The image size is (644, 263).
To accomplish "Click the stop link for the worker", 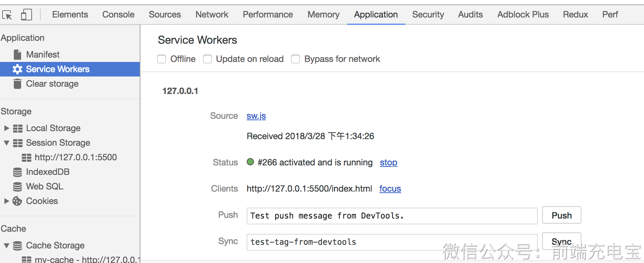I will pos(389,162).
